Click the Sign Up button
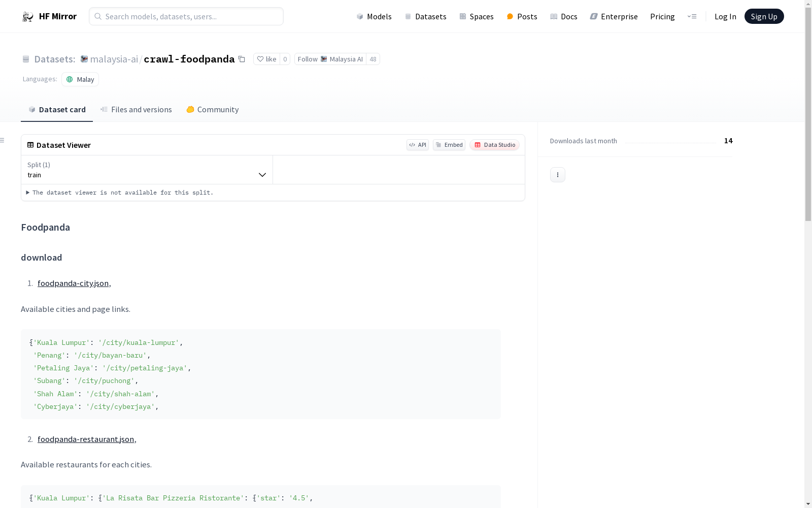 (764, 16)
